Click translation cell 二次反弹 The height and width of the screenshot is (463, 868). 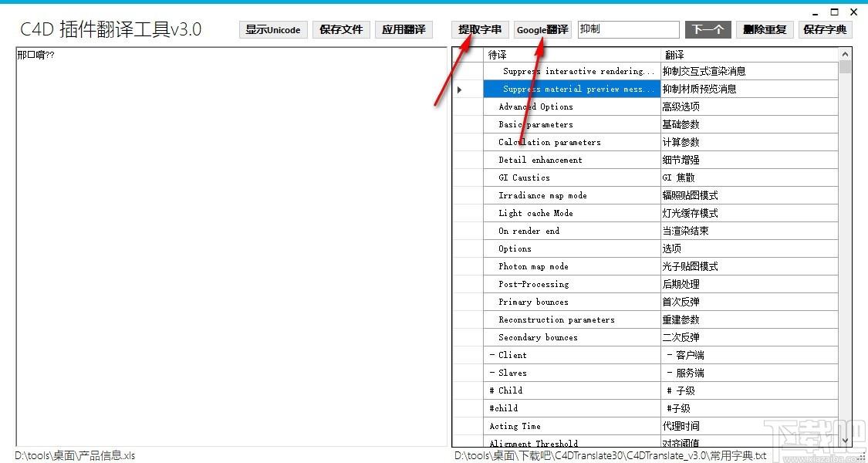point(749,337)
